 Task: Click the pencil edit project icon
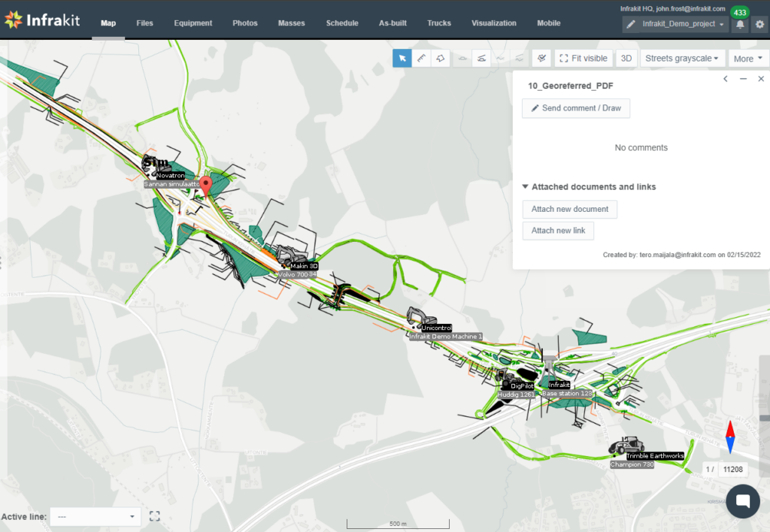point(632,25)
